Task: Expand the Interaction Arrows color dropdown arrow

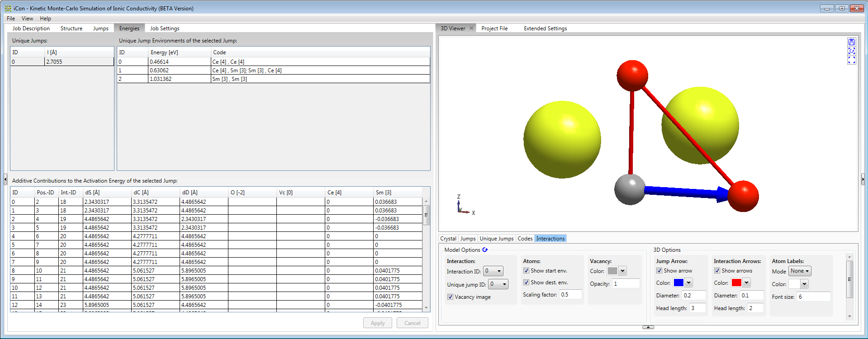Action: (x=746, y=283)
